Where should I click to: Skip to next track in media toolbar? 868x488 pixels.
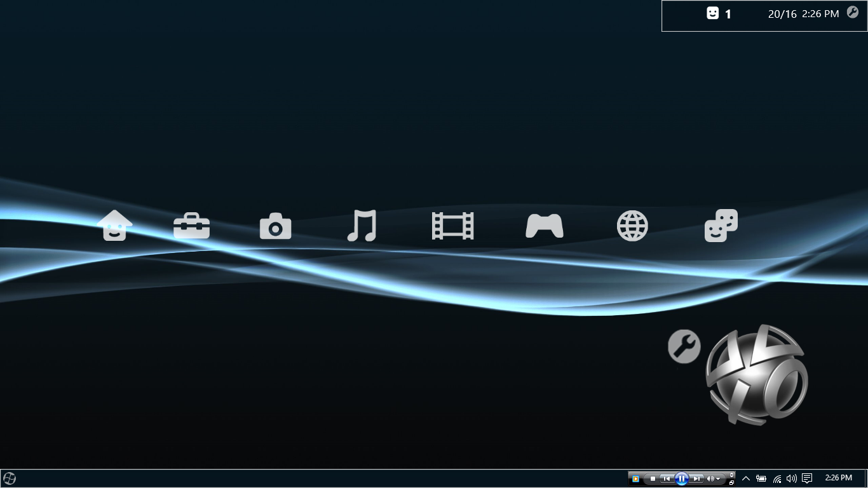click(696, 478)
